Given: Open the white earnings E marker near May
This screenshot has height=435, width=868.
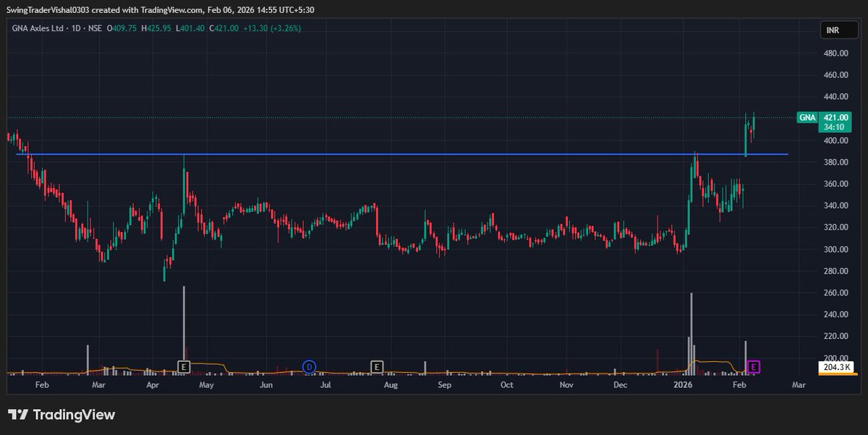Looking at the screenshot, I should tap(184, 367).
